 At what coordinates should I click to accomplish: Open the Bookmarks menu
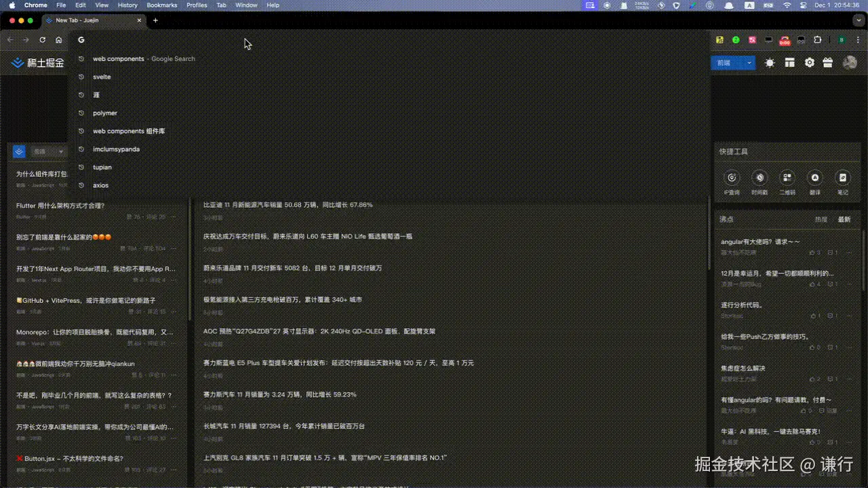click(x=162, y=5)
